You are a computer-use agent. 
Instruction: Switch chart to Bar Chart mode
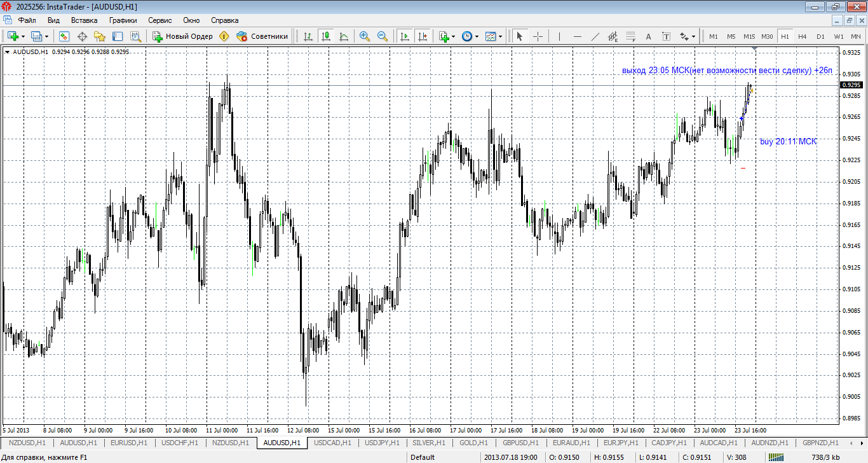click(x=308, y=36)
